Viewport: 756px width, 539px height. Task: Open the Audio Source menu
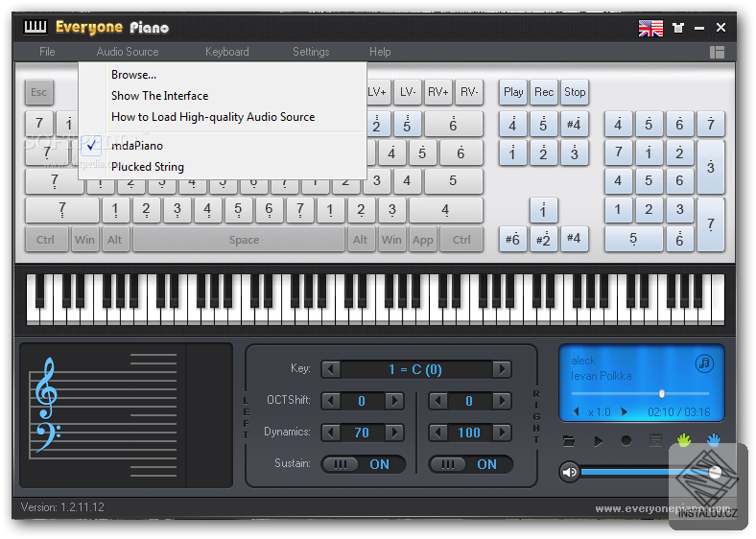pyautogui.click(x=128, y=52)
